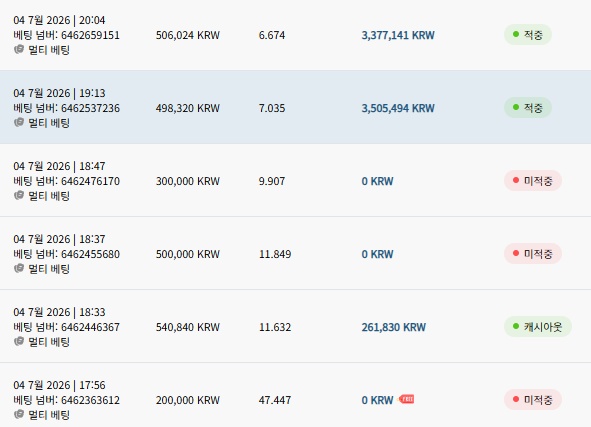Click stake amount 506,024 KRW
Screen dimensions: 591x427
[x=188, y=35]
